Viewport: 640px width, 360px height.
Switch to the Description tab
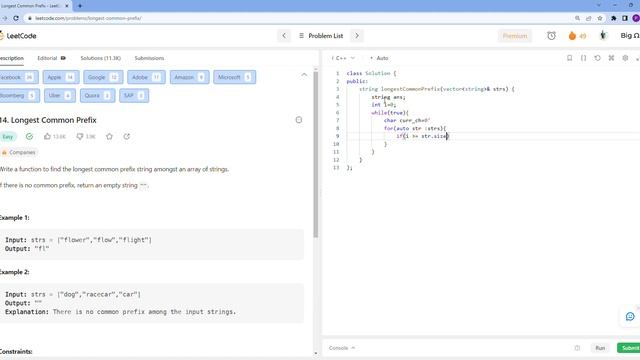pyautogui.click(x=12, y=58)
